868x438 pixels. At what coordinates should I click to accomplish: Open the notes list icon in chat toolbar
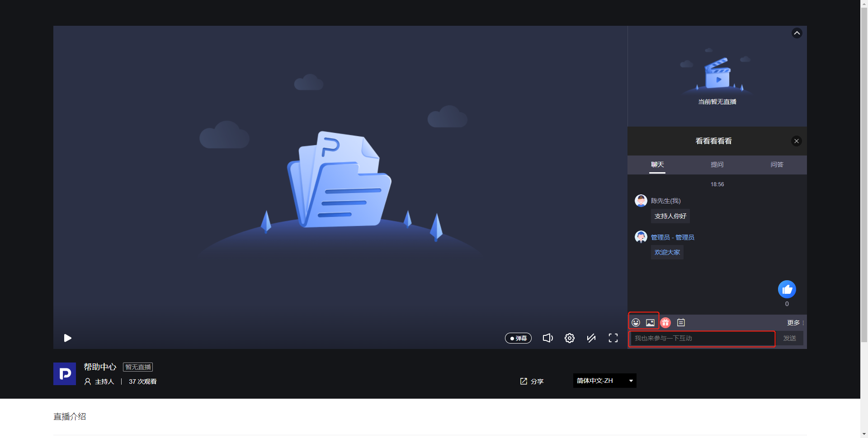[x=681, y=322]
